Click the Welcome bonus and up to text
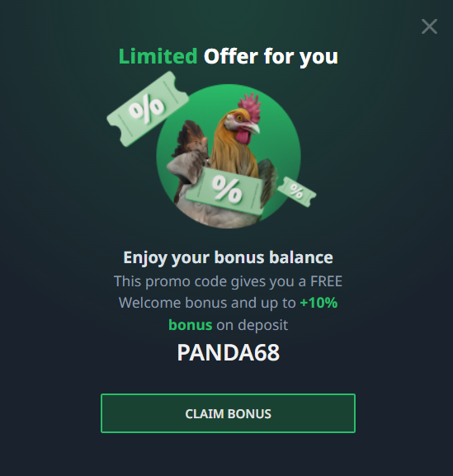The height and width of the screenshot is (476, 453). [x=207, y=303]
